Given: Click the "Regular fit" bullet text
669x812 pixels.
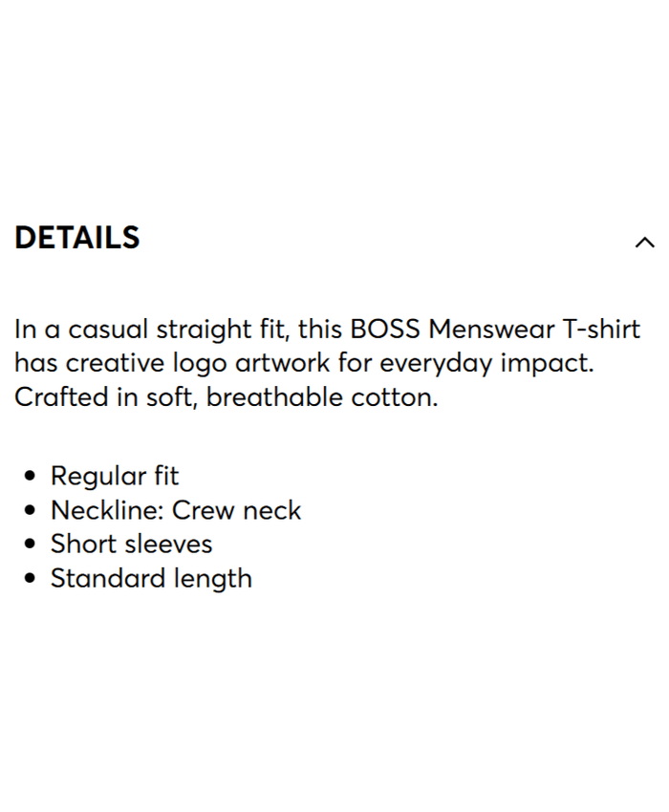Looking at the screenshot, I should [115, 476].
